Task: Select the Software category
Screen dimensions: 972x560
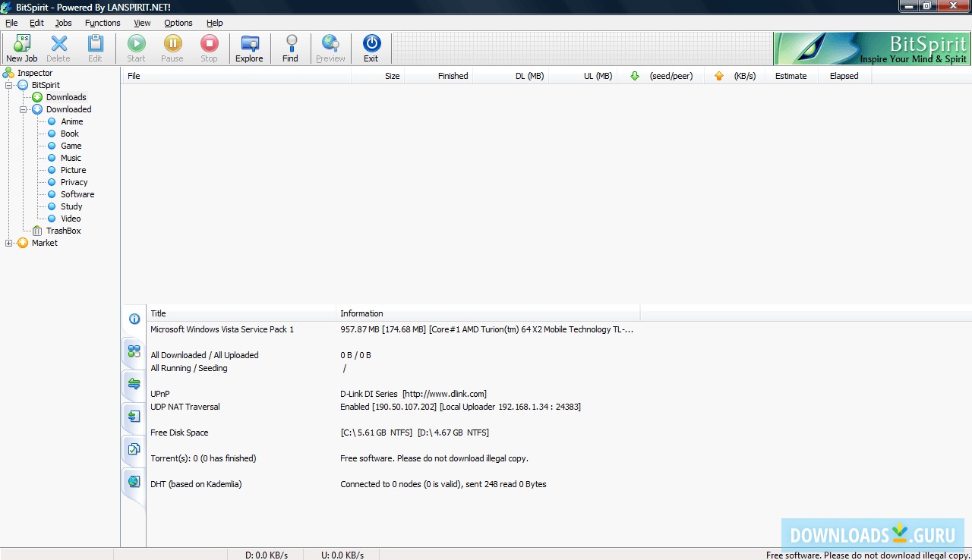Action: [x=77, y=194]
